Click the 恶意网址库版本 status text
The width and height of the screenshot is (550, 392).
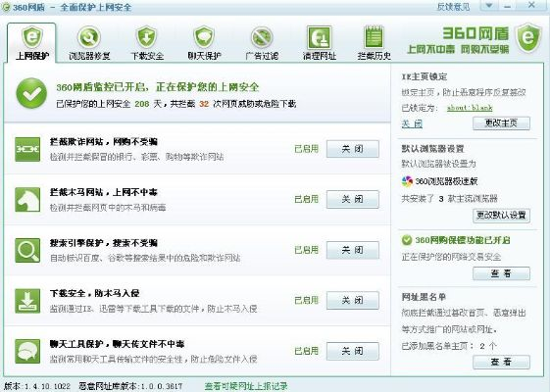[x=130, y=386]
